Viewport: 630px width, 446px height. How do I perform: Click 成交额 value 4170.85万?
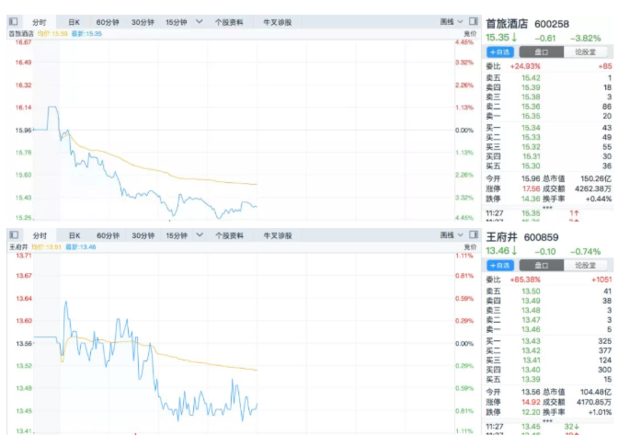593,402
